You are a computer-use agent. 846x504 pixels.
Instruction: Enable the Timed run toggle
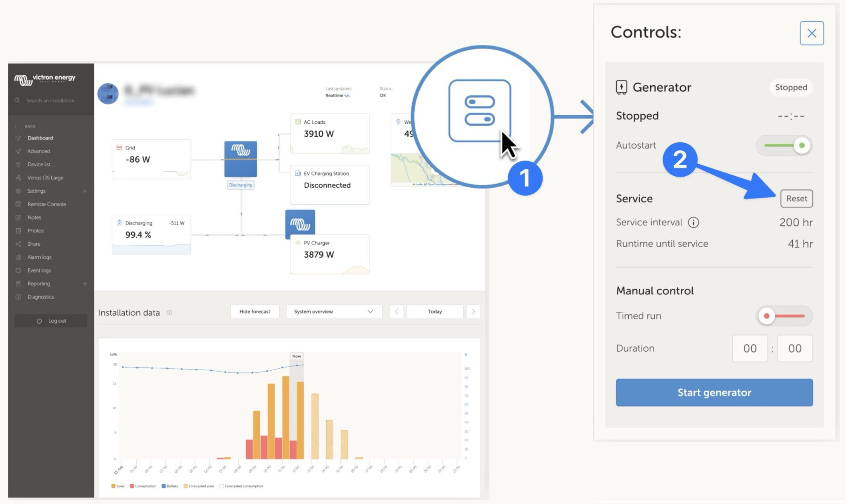pyautogui.click(x=784, y=316)
